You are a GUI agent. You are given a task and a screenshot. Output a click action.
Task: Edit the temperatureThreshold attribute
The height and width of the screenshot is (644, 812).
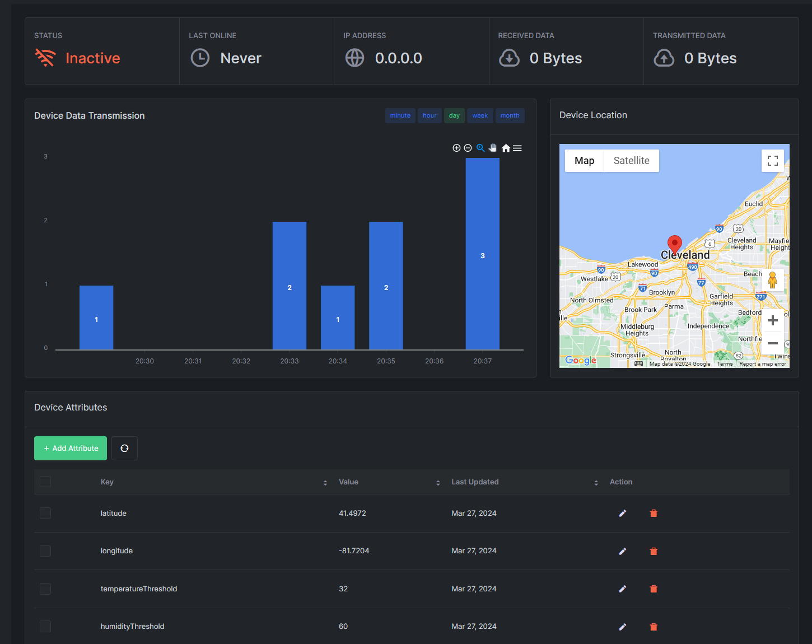[622, 589]
